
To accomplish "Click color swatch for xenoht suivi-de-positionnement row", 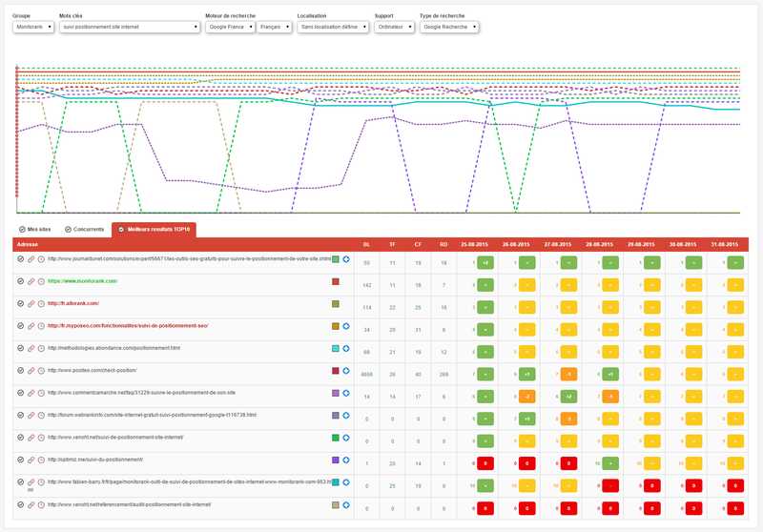I will pos(336,438).
